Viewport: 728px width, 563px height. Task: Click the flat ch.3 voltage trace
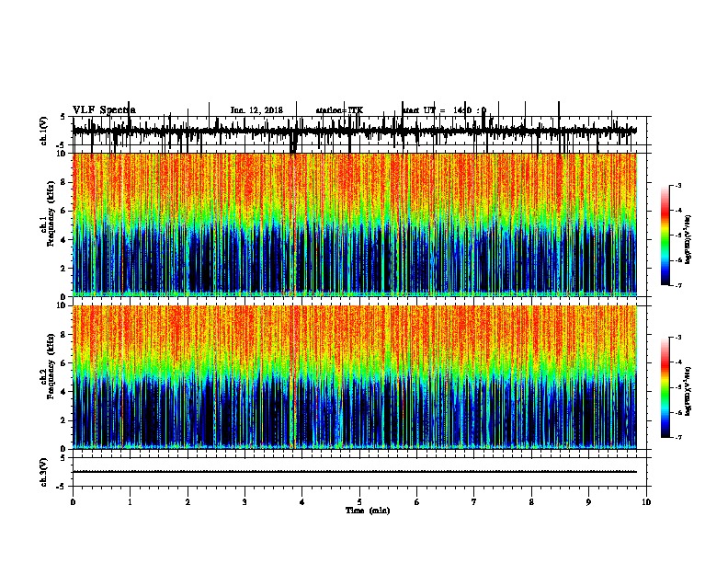coord(355,472)
